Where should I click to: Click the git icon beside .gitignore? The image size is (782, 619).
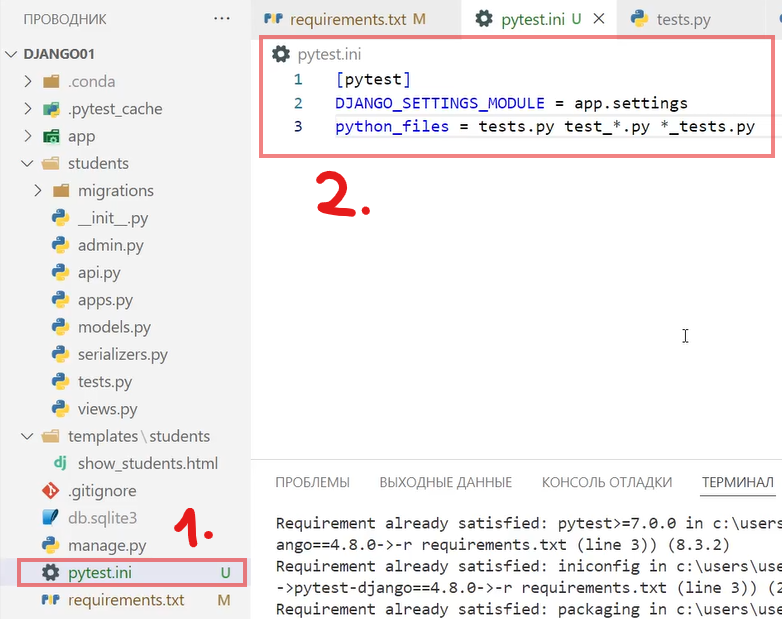[50, 491]
